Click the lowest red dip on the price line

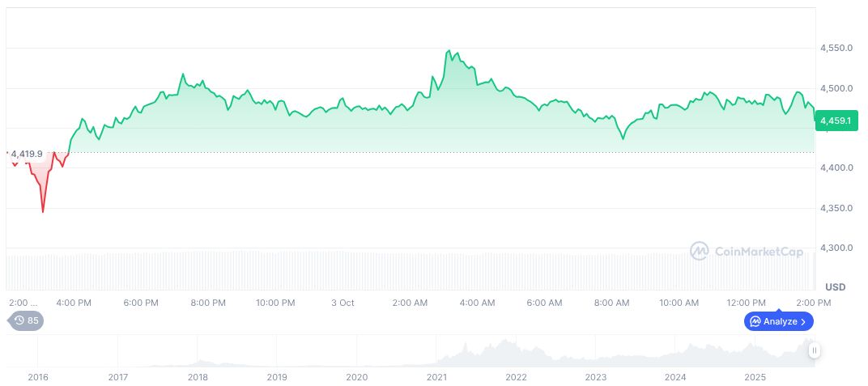43,211
